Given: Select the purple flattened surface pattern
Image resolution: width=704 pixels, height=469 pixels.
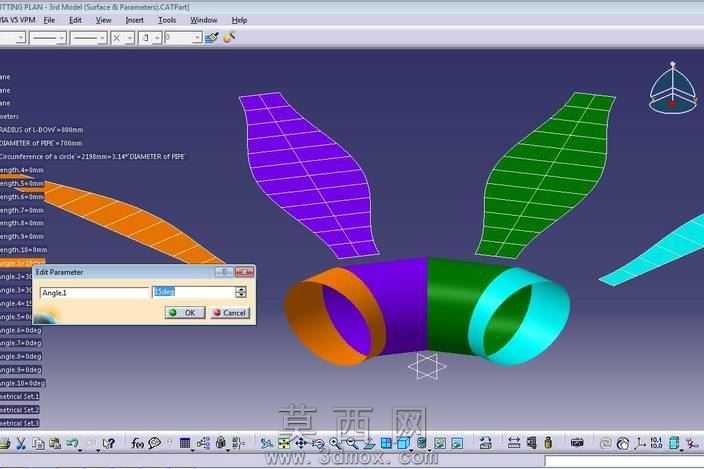Looking at the screenshot, I should click(309, 175).
